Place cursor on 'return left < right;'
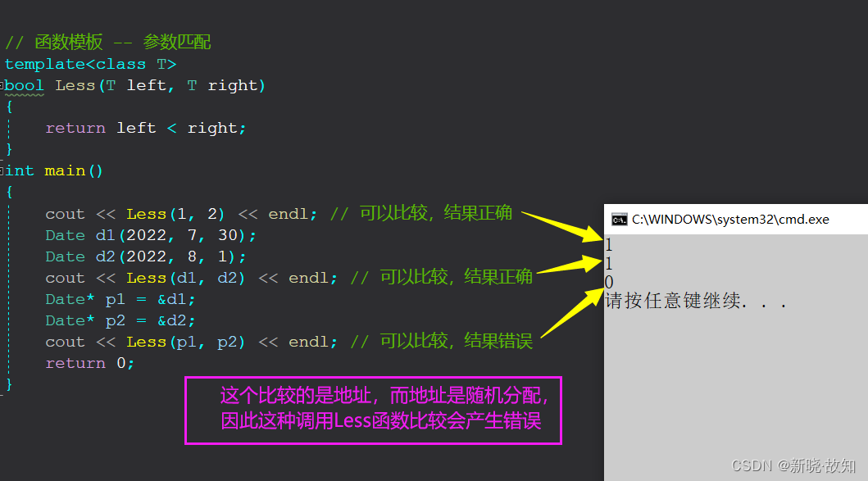Viewport: 868px width, 481px height. coord(146,129)
